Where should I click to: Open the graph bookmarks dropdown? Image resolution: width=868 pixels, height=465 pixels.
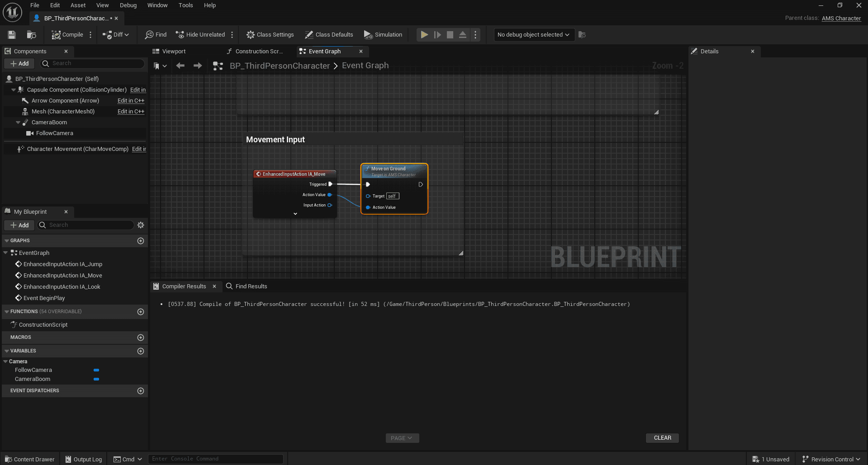160,66
